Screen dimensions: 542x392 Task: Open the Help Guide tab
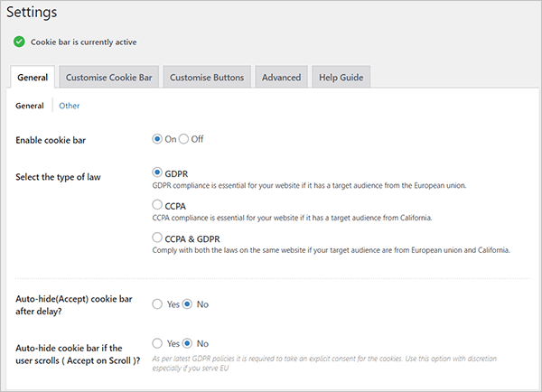tap(341, 77)
